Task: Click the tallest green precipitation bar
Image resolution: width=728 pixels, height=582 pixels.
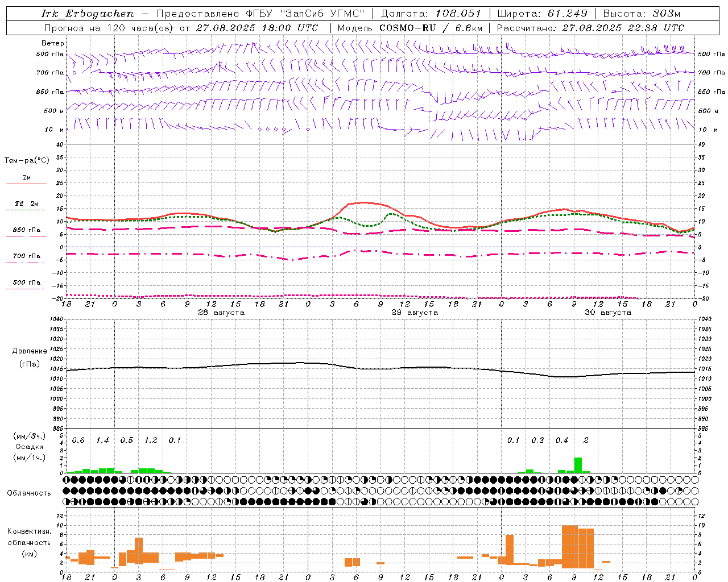Action: coord(578,465)
